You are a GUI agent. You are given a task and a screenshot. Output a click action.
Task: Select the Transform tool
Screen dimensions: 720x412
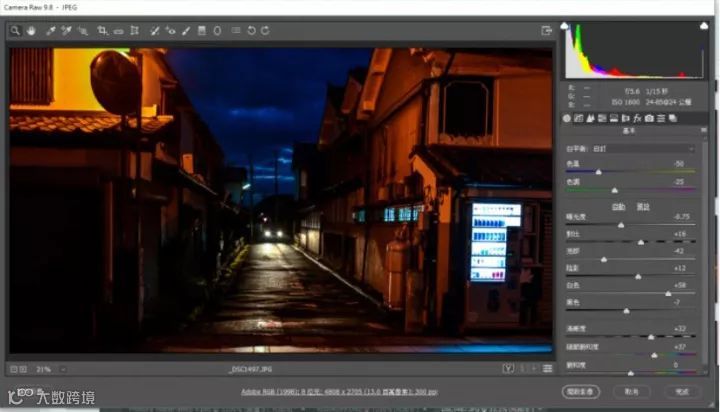(135, 31)
